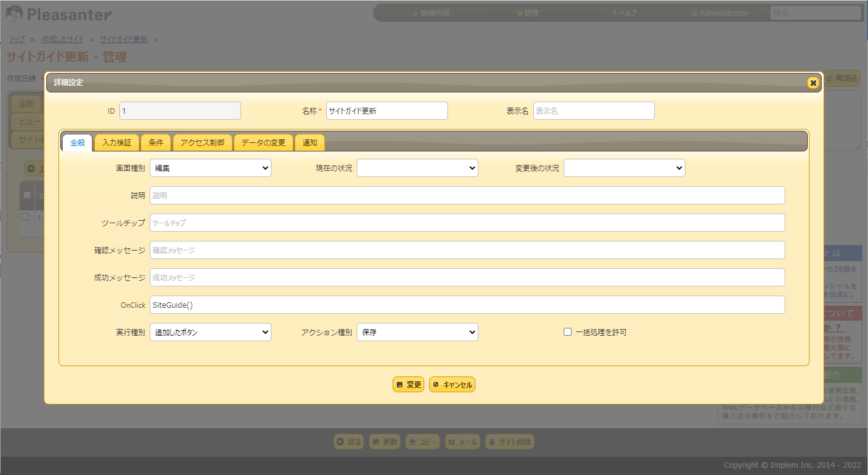Switch to the 入力検証 tab
This screenshot has width=868, height=475.
coord(117,143)
